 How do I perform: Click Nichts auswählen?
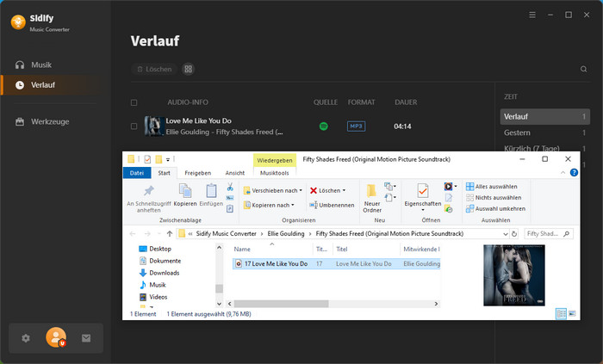click(494, 198)
